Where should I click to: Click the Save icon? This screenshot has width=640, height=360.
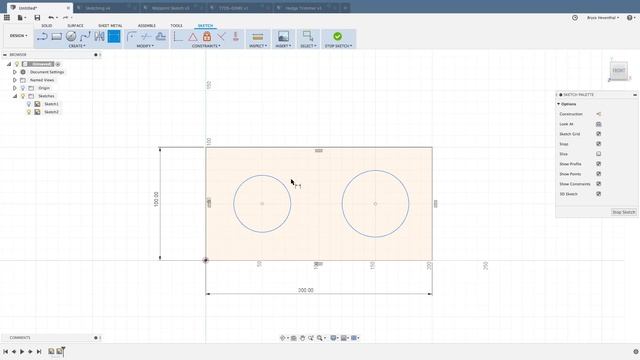37,18
